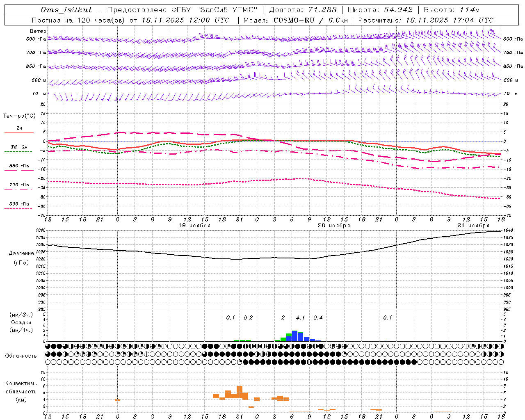Click the Высота: 114м value

[x=452, y=10]
